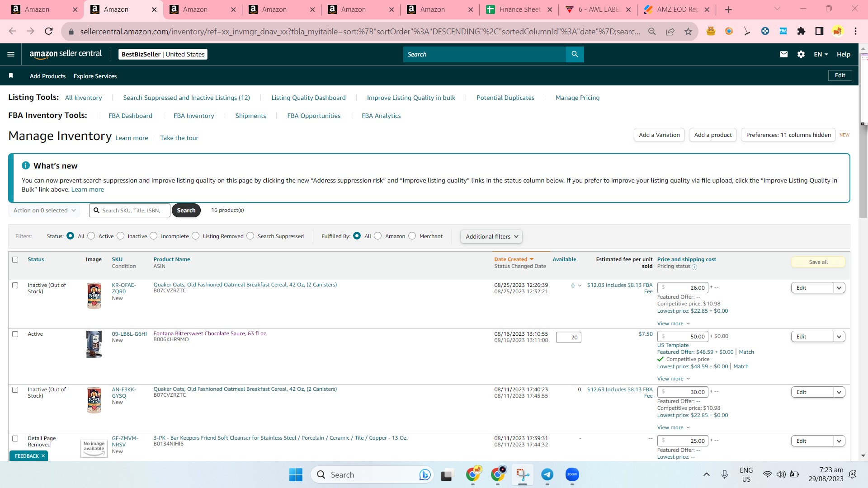The width and height of the screenshot is (868, 488).
Task: Expand View more under Fontana pricing
Action: click(674, 379)
